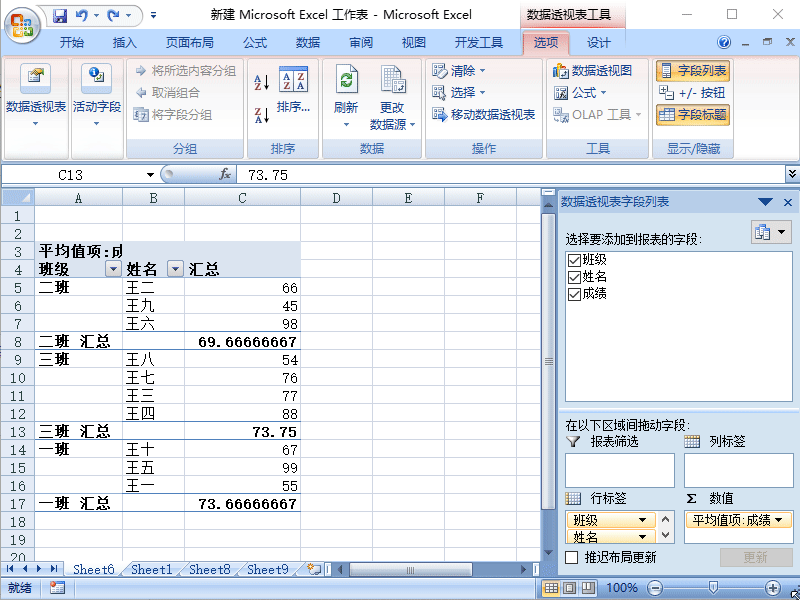This screenshot has height=600, width=800.
Task: Switch to Sheet8 tab
Action: [210, 569]
